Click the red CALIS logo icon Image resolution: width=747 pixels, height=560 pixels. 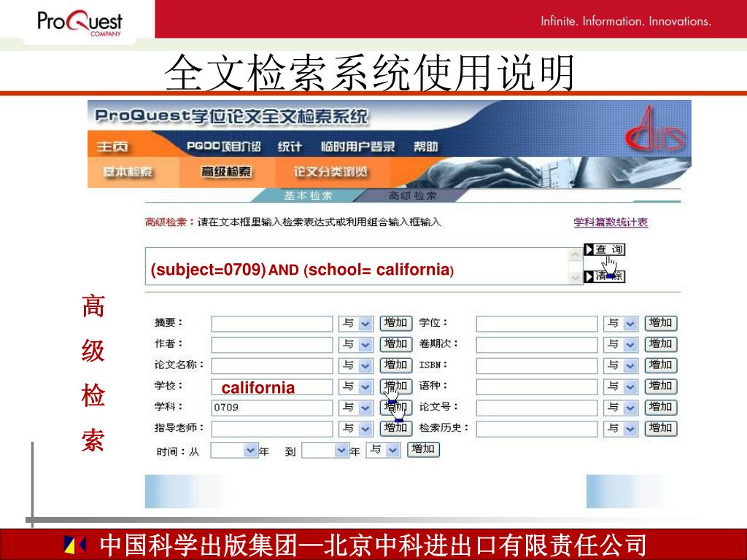(x=655, y=128)
